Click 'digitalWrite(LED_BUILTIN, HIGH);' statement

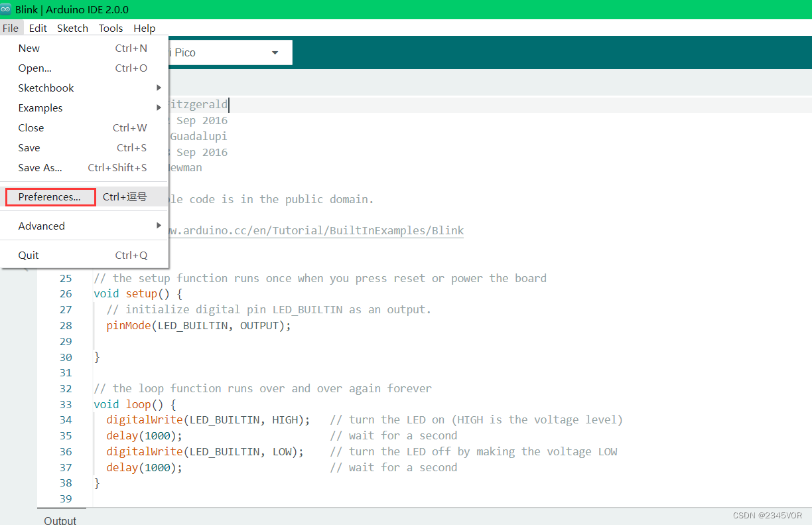click(208, 420)
